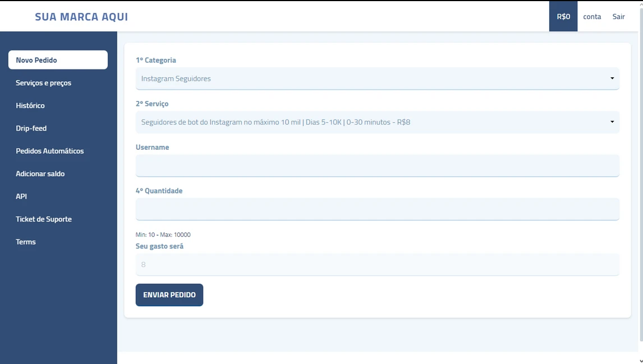View the Terms page

point(26,242)
